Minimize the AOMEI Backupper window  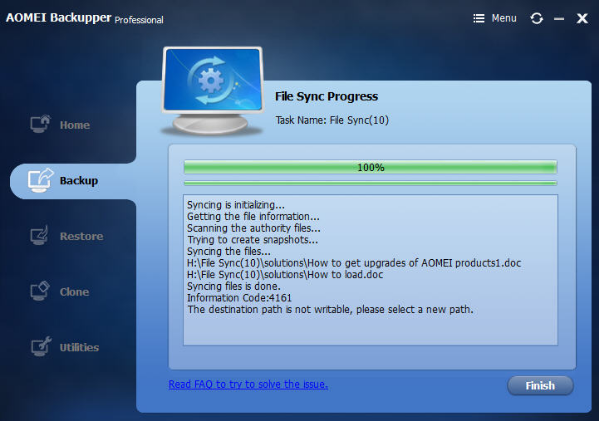[x=559, y=18]
